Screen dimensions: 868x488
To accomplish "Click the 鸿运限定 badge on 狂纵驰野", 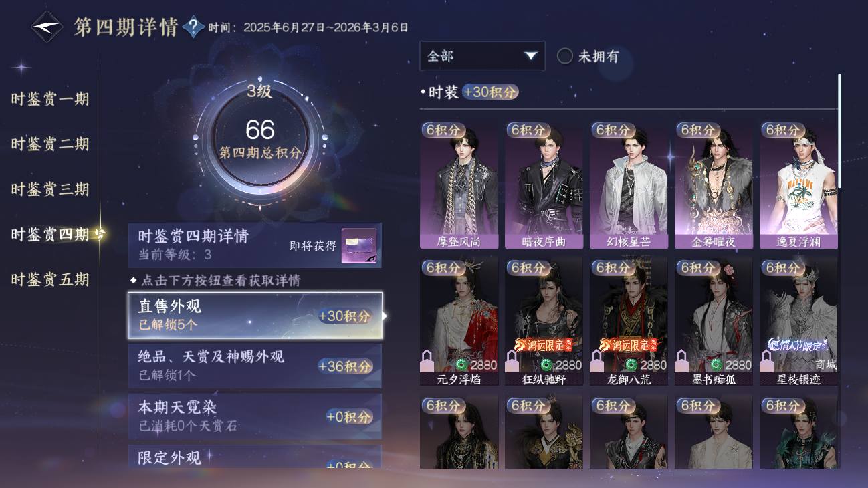I will click(x=543, y=345).
